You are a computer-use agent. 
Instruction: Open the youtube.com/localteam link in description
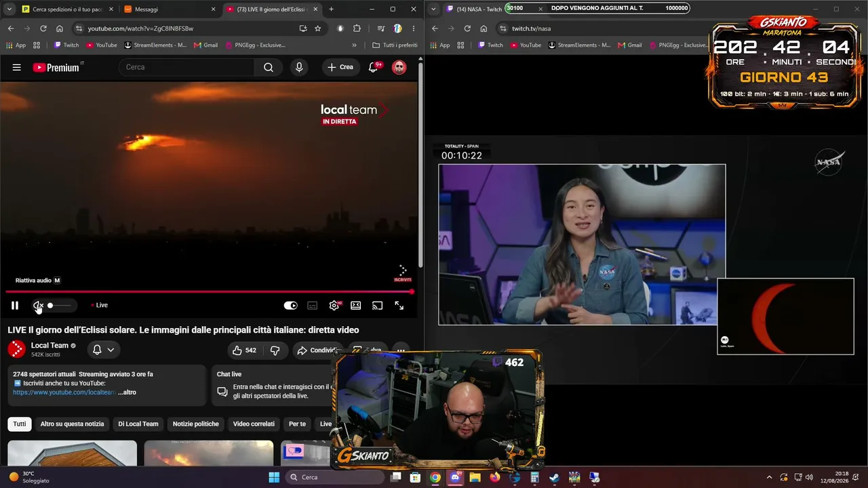64,392
